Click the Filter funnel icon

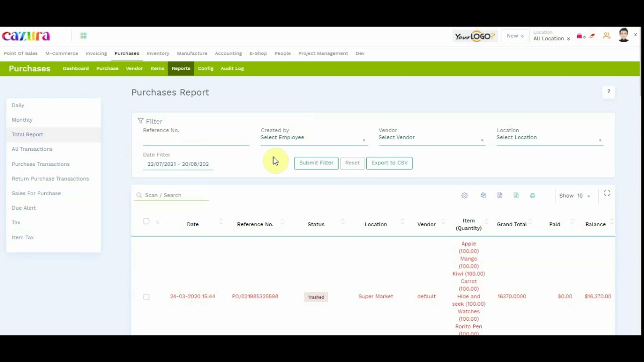point(141,121)
